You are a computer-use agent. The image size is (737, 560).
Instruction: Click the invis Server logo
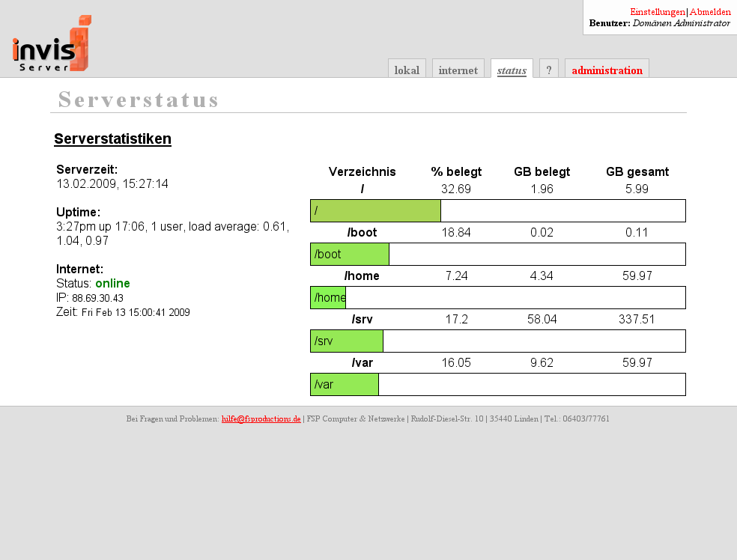pyautogui.click(x=51, y=45)
